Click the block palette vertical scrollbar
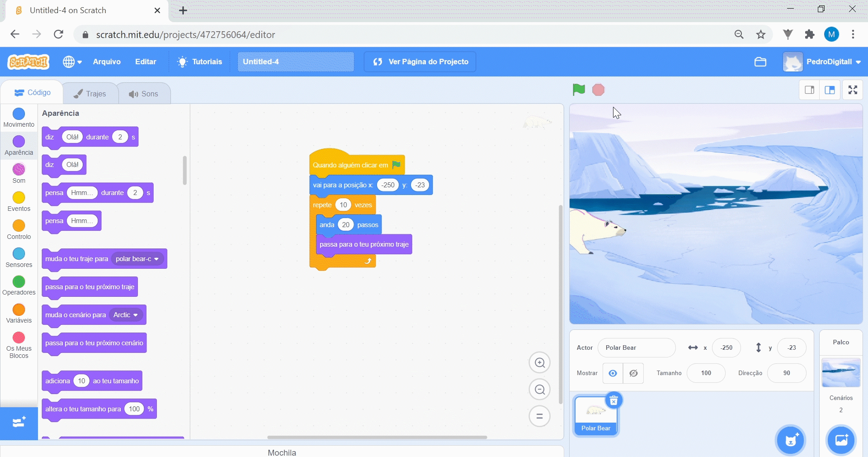This screenshot has height=457, width=868. (184, 170)
